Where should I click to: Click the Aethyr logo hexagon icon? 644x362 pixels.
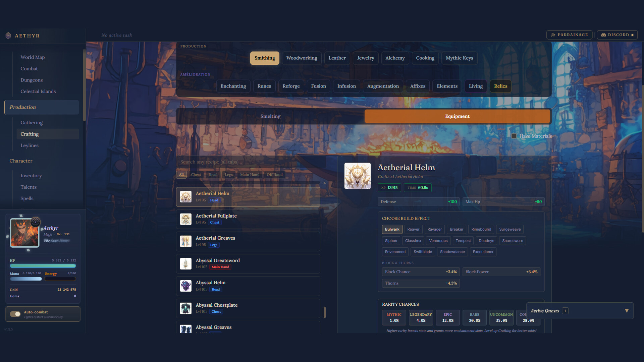(8, 36)
